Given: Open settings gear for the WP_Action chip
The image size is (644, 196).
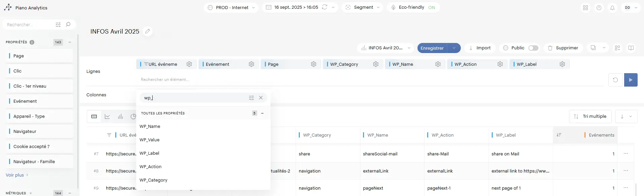Looking at the screenshot, I should tap(500, 64).
